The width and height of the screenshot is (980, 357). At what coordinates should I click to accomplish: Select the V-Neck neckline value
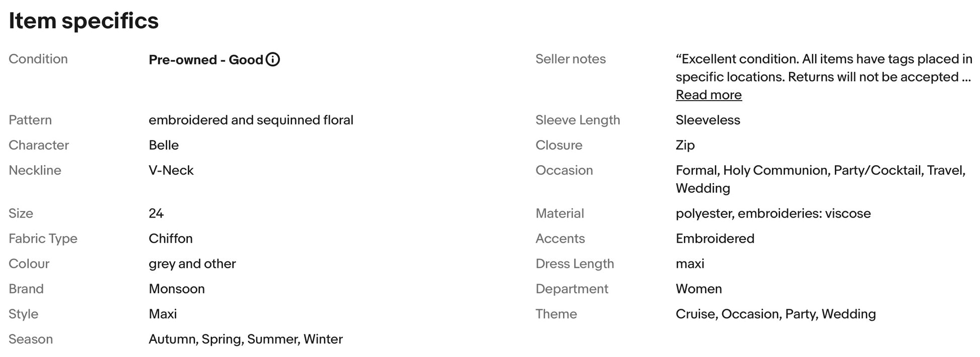click(171, 170)
